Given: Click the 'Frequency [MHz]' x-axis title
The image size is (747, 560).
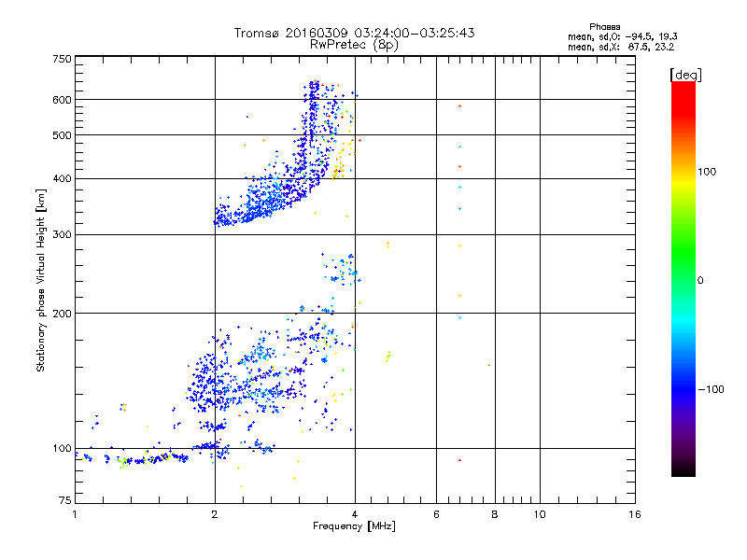Looking at the screenshot, I should [354, 526].
